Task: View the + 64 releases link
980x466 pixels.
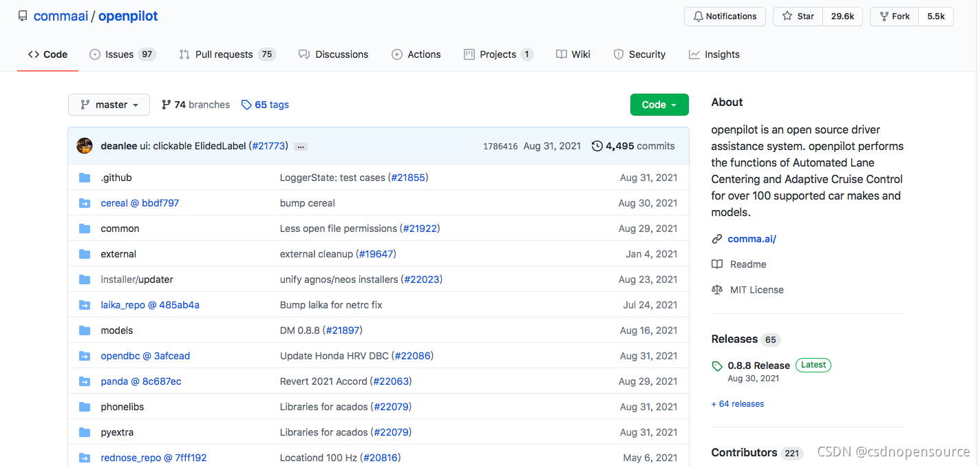Action: click(x=738, y=404)
